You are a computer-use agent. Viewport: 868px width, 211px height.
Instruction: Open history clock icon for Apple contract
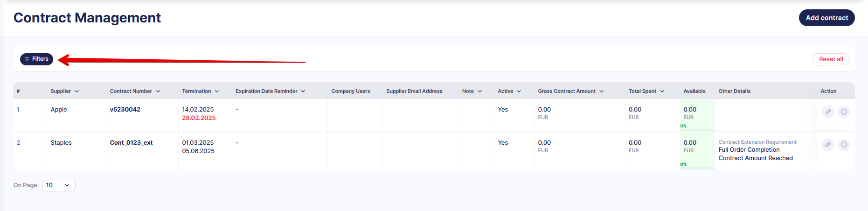pyautogui.click(x=844, y=112)
